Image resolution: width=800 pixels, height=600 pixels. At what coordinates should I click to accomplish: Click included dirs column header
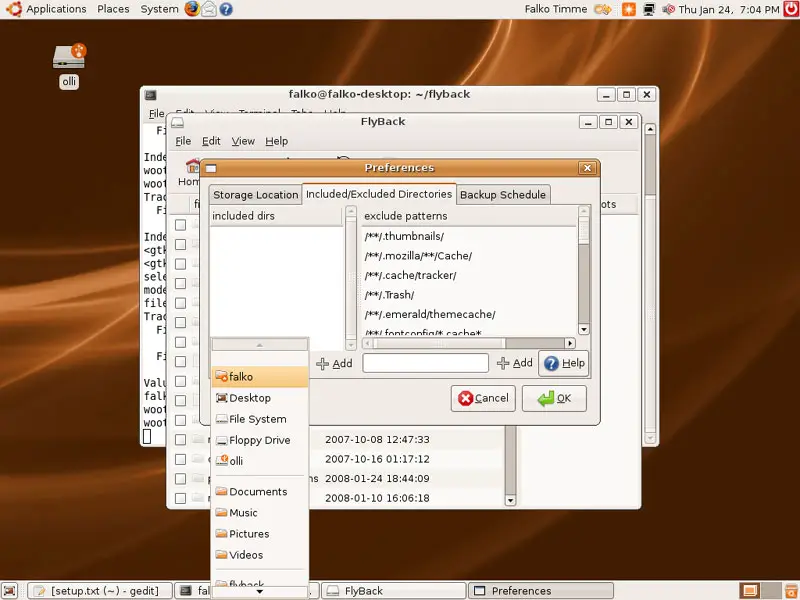(276, 216)
